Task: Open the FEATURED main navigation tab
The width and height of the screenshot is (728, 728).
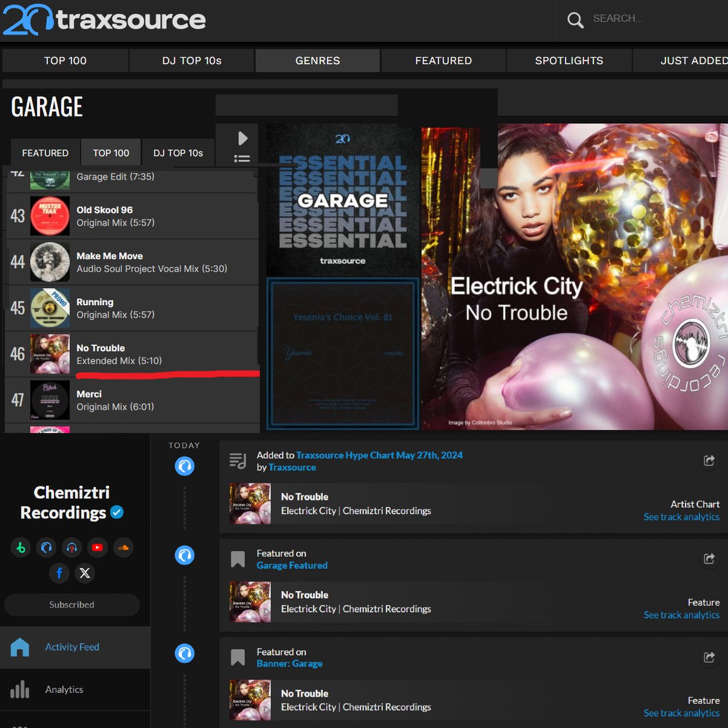Action: (443, 61)
